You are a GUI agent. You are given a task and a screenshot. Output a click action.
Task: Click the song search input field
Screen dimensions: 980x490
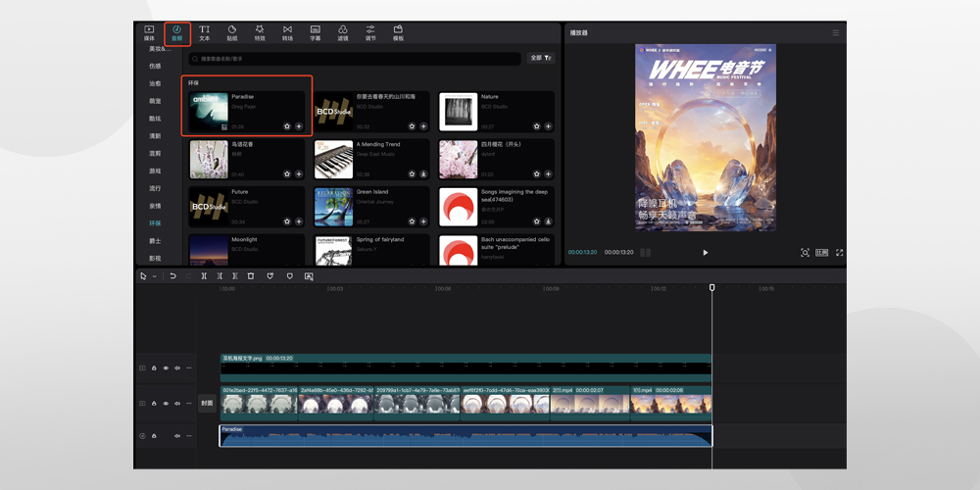click(355, 59)
